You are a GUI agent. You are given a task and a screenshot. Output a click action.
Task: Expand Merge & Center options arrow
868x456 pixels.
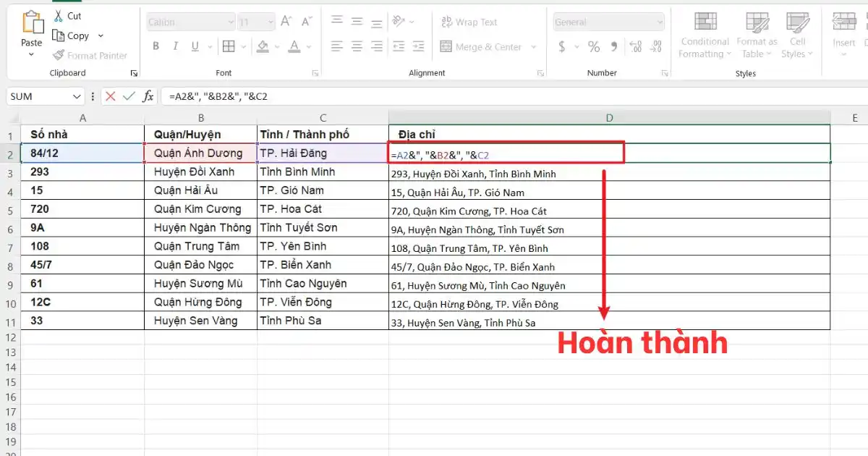coord(533,47)
